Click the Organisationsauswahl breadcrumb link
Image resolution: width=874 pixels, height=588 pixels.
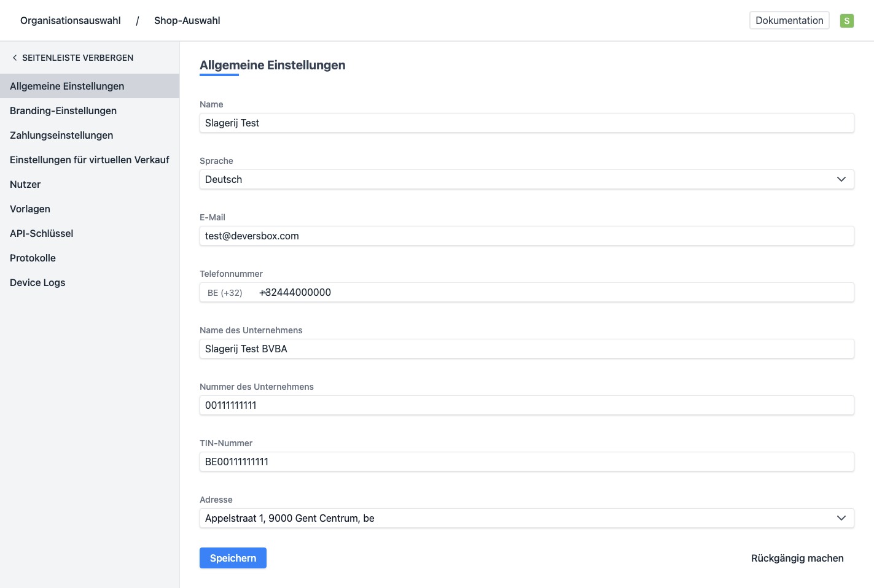tap(71, 21)
